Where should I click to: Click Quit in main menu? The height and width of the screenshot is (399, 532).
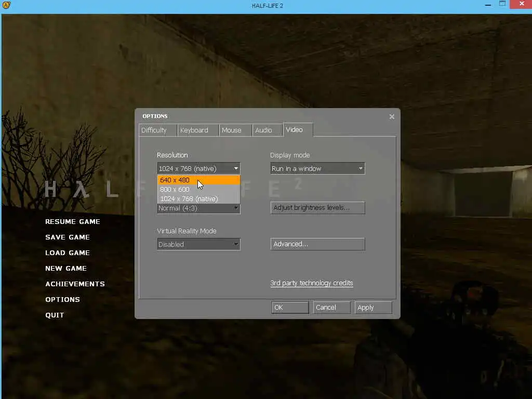pyautogui.click(x=55, y=315)
